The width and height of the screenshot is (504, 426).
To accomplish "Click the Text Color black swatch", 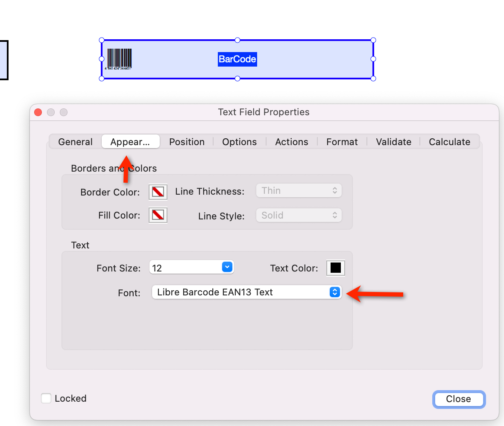I will pos(335,268).
